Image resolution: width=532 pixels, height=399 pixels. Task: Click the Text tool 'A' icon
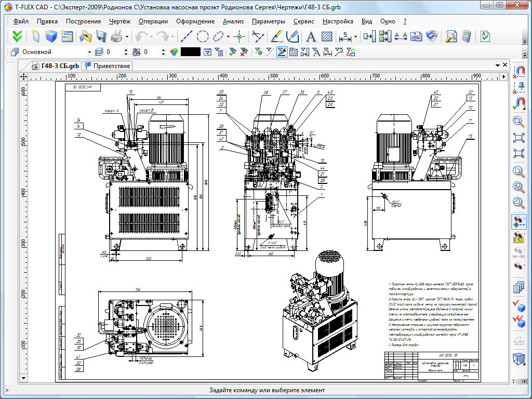click(311, 36)
